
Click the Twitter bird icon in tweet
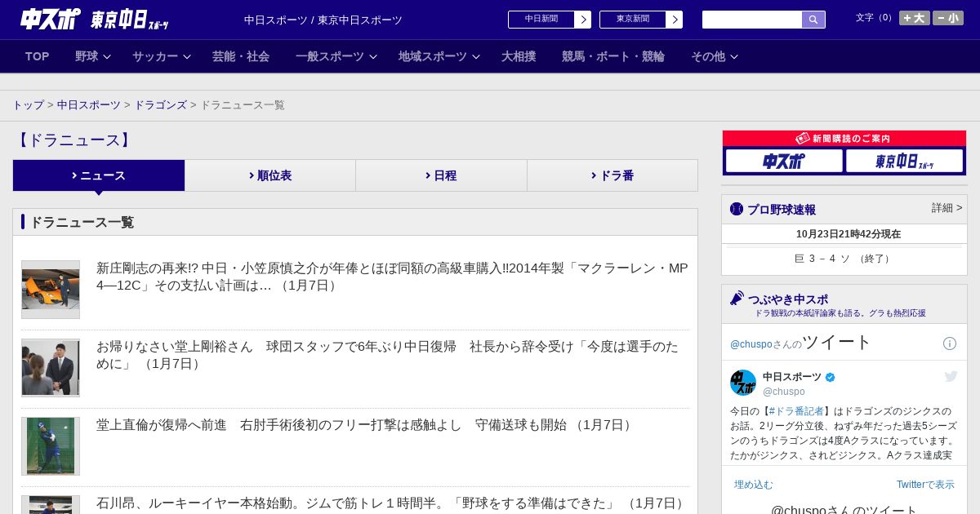click(x=951, y=376)
